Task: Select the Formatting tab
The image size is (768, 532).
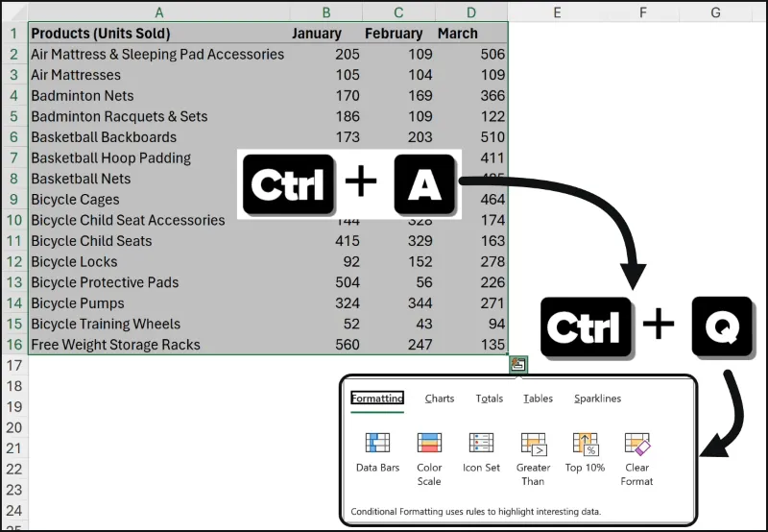Action: coord(377,399)
